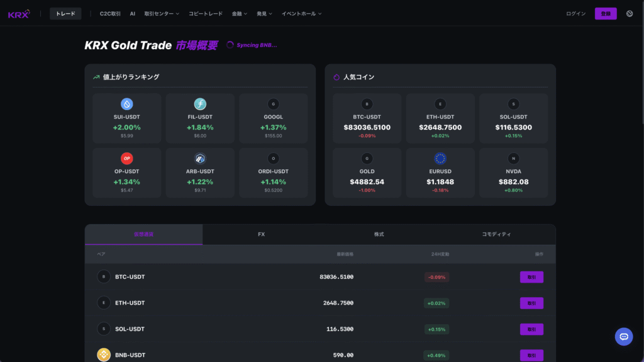Click the purple 登録 button
This screenshot has height=362, width=644.
coord(606,14)
